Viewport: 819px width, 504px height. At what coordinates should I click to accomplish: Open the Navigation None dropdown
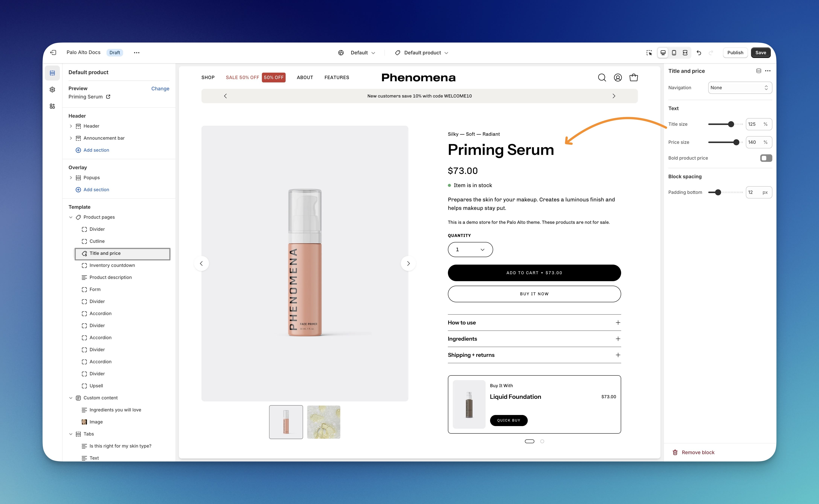[740, 88]
